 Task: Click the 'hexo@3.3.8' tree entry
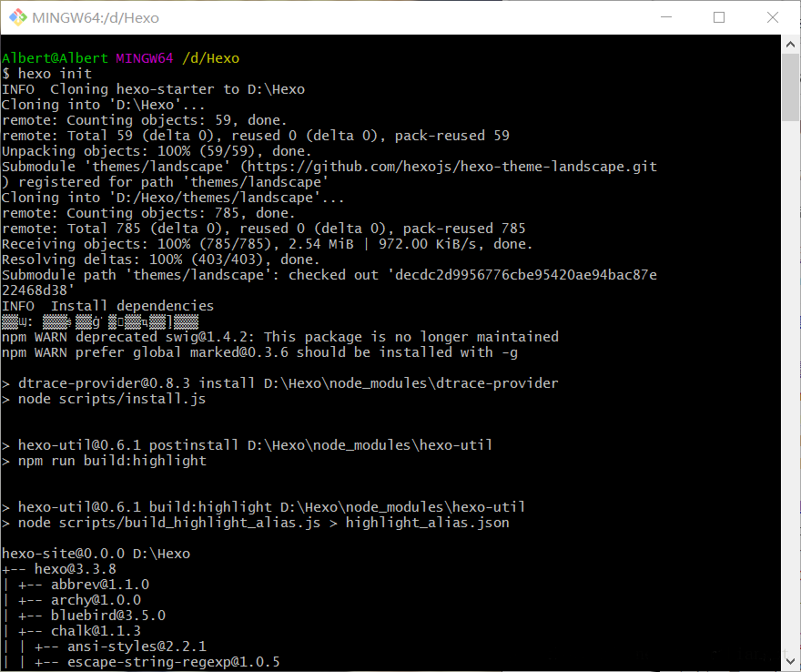(75, 569)
